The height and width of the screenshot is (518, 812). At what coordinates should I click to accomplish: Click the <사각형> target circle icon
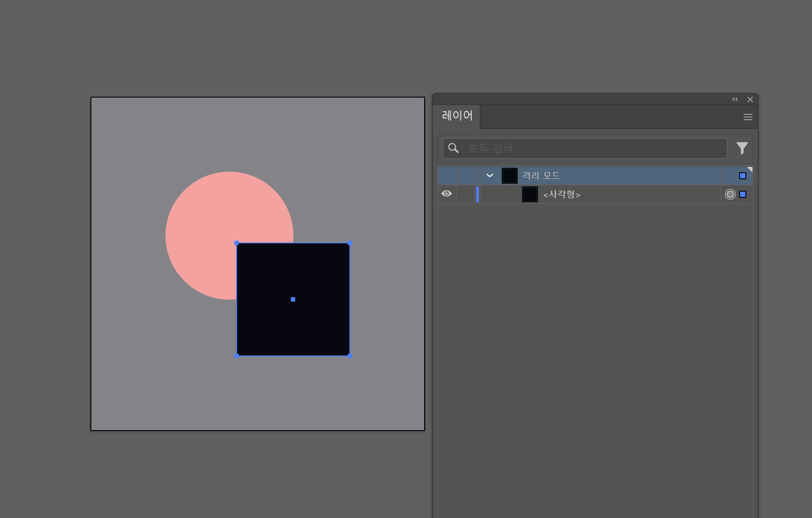730,194
